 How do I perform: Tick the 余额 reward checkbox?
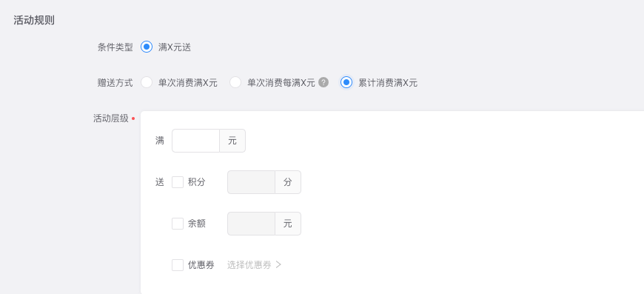pos(178,224)
